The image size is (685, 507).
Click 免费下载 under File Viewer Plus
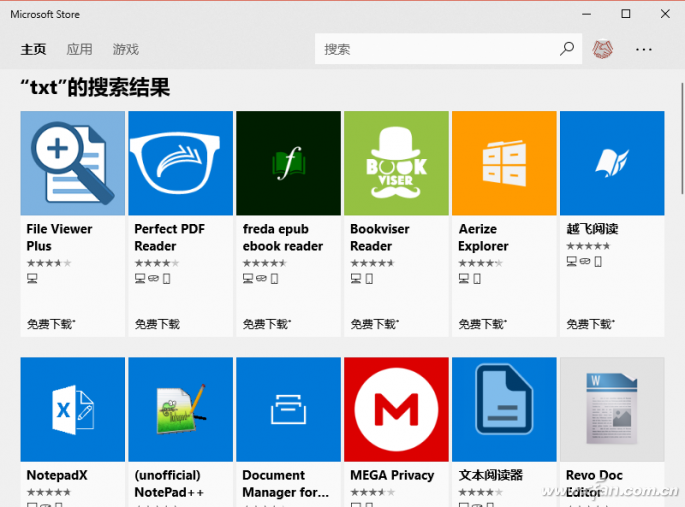point(51,324)
